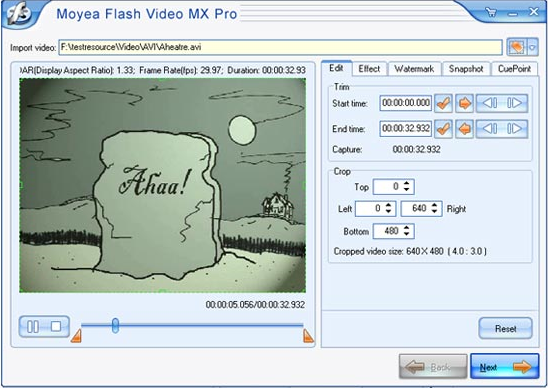Image resolution: width=548 pixels, height=388 pixels.
Task: Step start time back one frame
Action: (490, 103)
